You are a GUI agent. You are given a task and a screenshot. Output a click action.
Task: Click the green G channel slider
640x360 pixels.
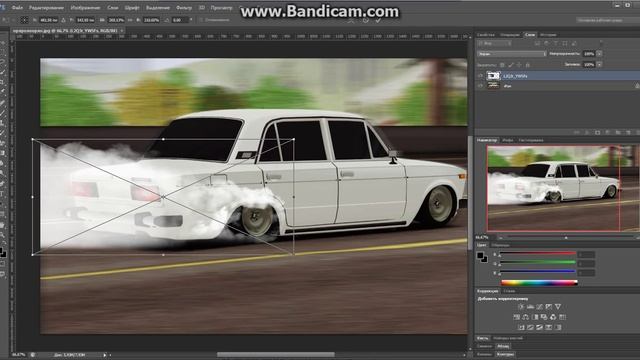(x=538, y=263)
